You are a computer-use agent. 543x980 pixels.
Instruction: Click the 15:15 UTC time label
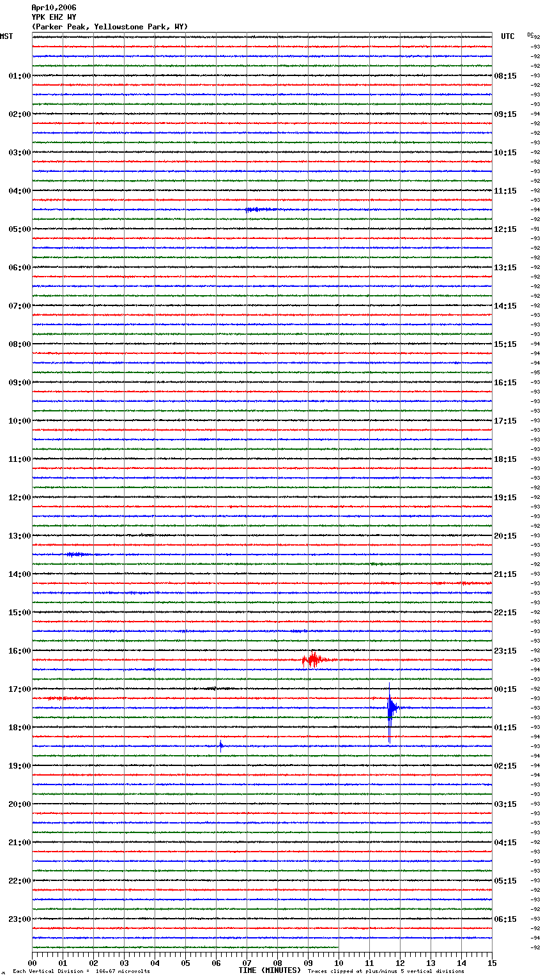(x=505, y=344)
